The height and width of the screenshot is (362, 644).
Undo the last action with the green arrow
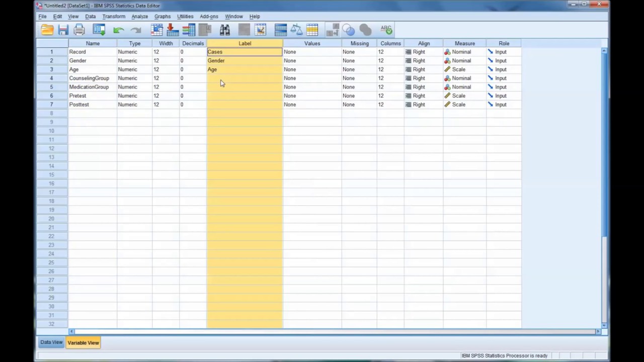119,30
